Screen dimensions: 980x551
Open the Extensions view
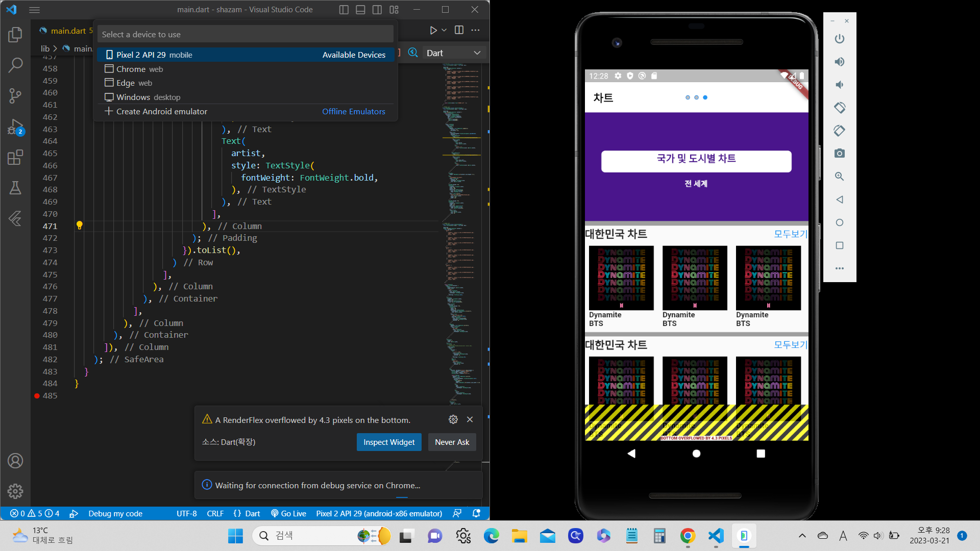(15, 157)
